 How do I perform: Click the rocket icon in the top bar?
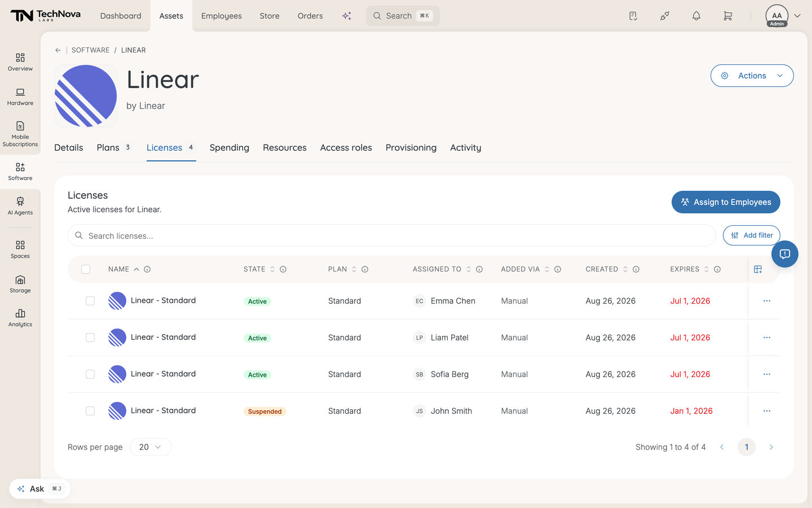665,16
